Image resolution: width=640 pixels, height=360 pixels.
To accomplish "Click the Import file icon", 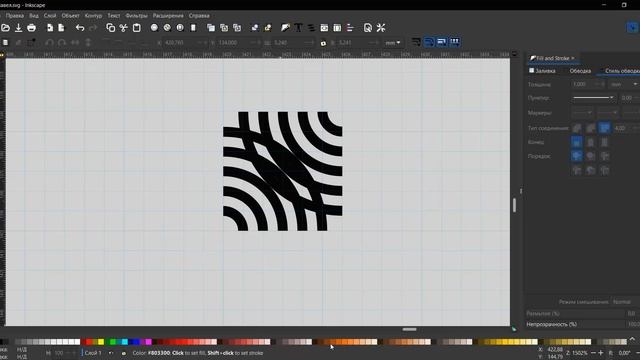I will click(x=49, y=28).
